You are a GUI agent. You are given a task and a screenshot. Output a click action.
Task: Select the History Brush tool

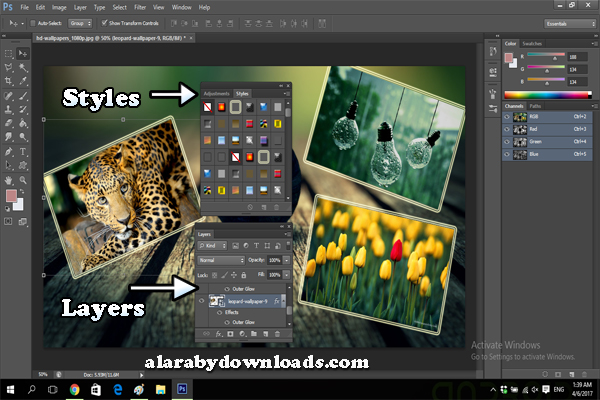tap(23, 109)
